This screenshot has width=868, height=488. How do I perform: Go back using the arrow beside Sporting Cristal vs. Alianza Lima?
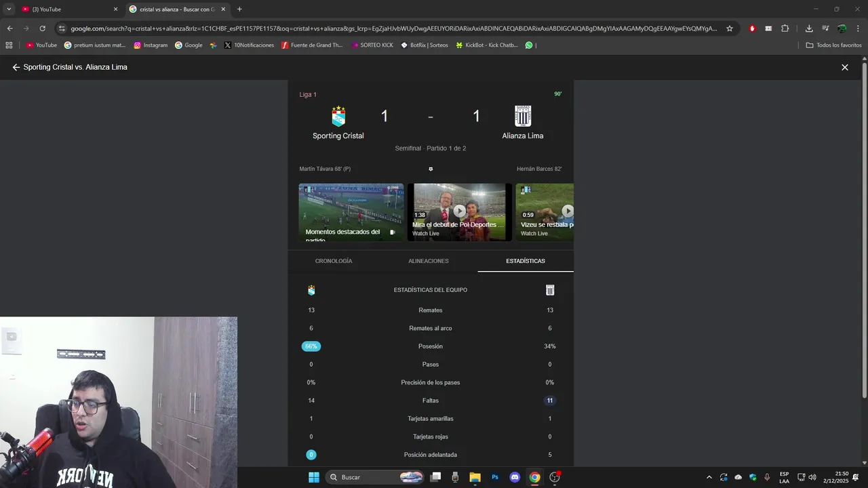click(16, 67)
